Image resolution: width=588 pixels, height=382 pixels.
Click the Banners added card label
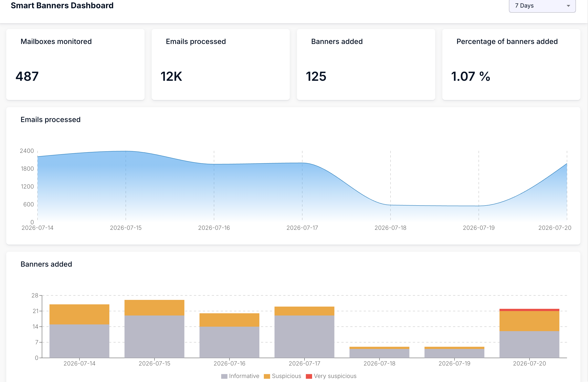(x=337, y=42)
